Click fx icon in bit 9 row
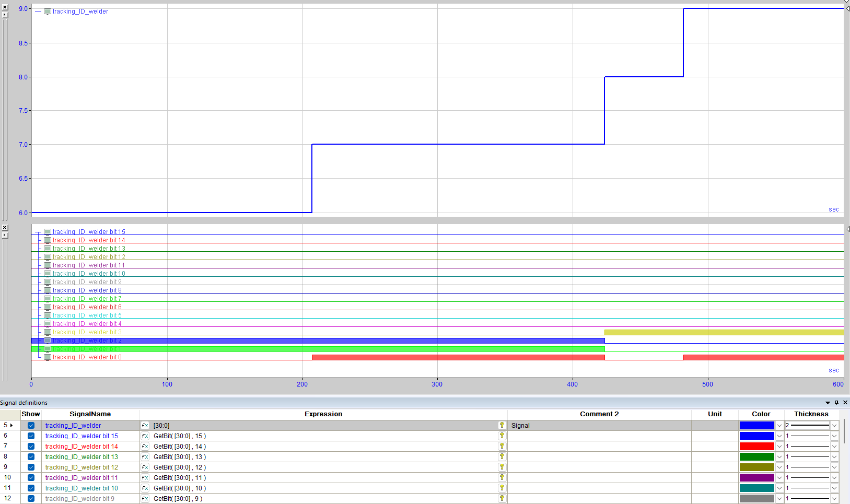This screenshot has height=504, width=850. [x=145, y=499]
